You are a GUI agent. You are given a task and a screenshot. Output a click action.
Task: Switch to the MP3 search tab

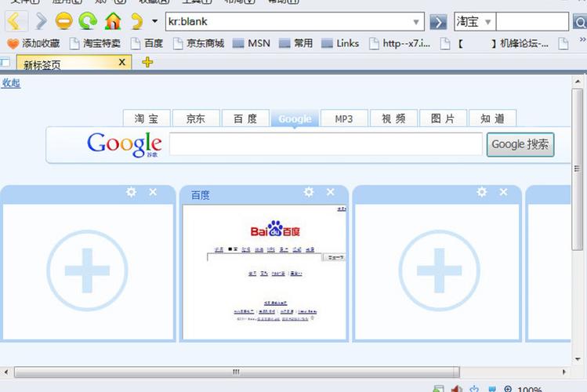[x=344, y=119]
